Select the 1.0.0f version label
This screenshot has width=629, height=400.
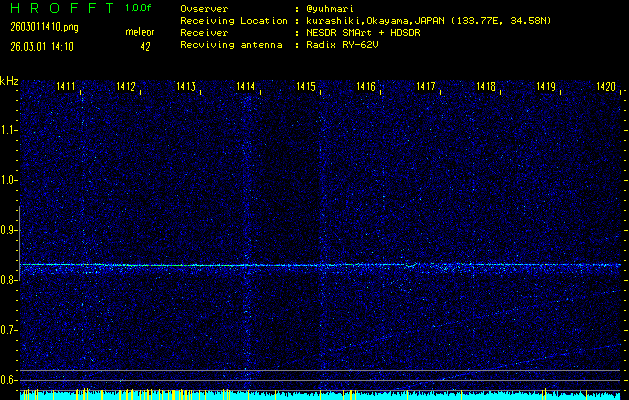pos(139,8)
